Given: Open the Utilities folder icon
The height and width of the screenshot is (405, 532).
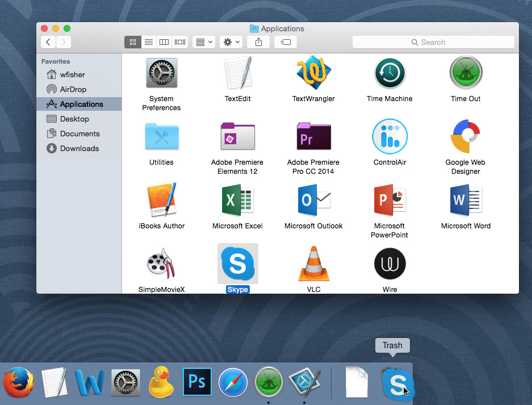Looking at the screenshot, I should point(161,137).
